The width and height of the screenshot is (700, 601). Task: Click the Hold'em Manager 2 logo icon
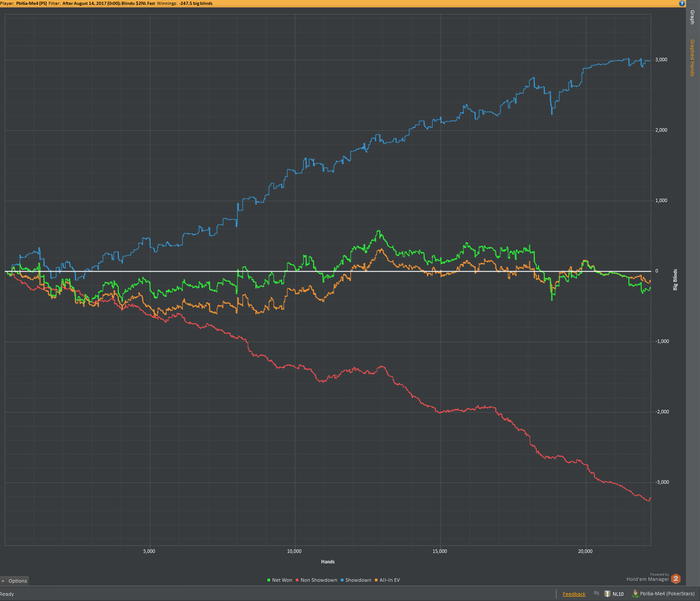(x=676, y=579)
